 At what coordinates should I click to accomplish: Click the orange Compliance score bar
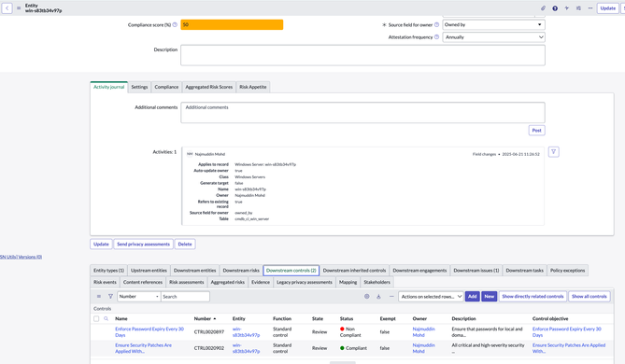tap(232, 24)
